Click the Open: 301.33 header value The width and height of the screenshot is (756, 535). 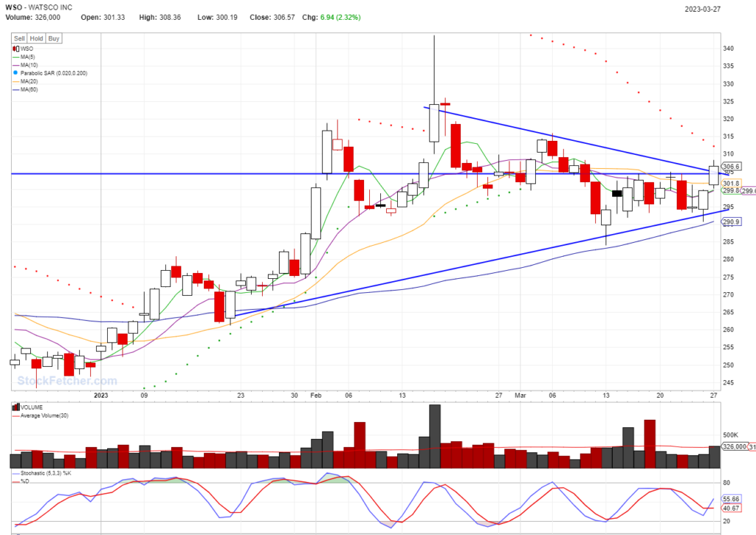point(103,18)
